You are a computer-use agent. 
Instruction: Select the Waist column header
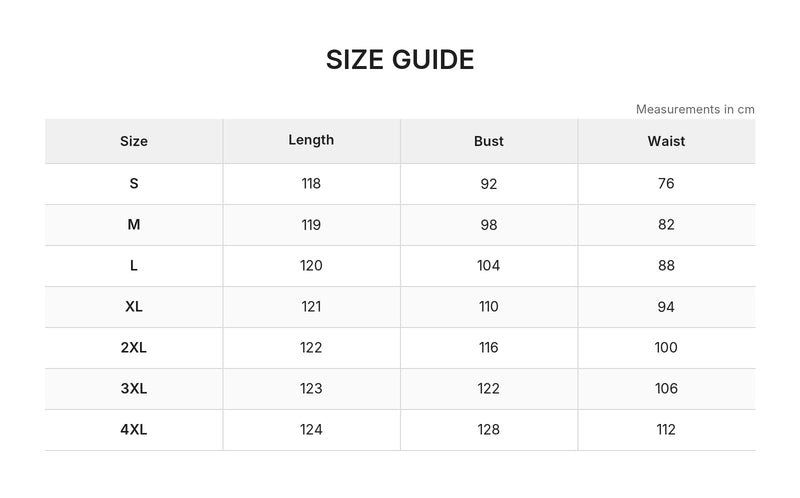point(666,141)
